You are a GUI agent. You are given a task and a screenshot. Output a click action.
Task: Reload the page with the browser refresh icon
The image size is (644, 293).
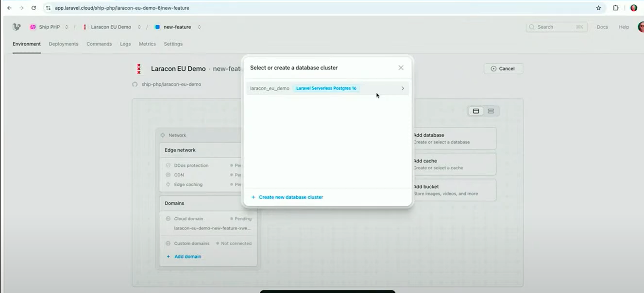(x=34, y=8)
